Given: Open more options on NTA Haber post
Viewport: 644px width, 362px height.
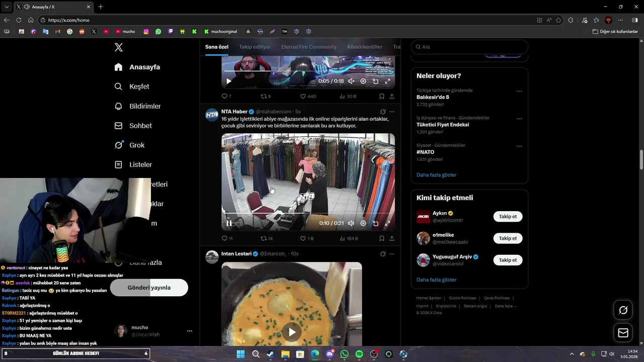Looking at the screenshot, I should tap(392, 112).
